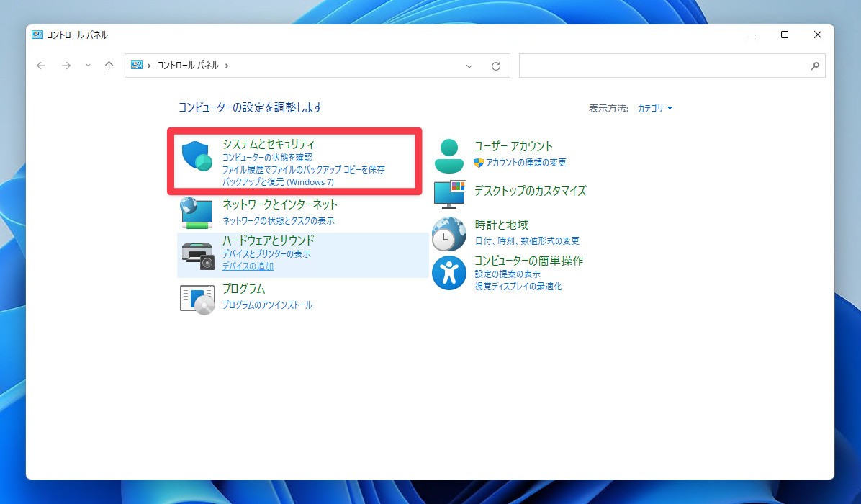Open the システムとセキュリティ shield icon
861x504 pixels.
pyautogui.click(x=197, y=156)
